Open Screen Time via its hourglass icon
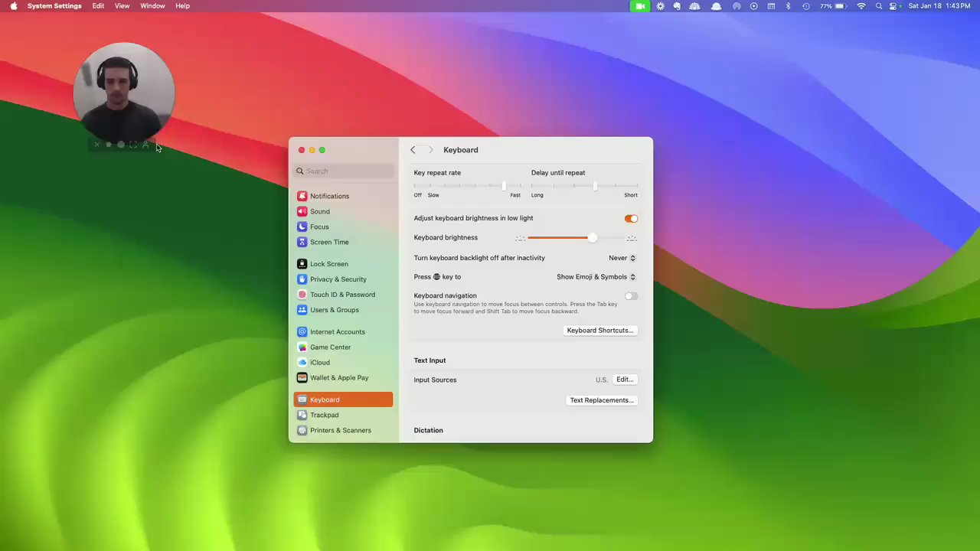The height and width of the screenshot is (551, 980). pyautogui.click(x=302, y=242)
